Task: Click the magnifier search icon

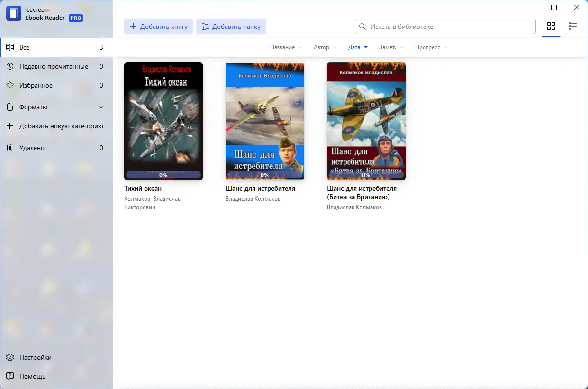Action: tap(363, 27)
